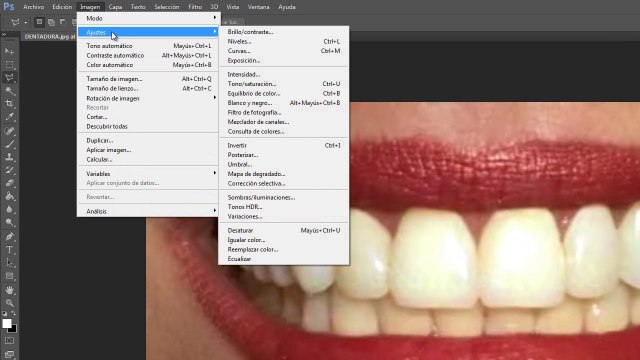Select the Polygonal Lasso tool in toolbox

click(9, 78)
